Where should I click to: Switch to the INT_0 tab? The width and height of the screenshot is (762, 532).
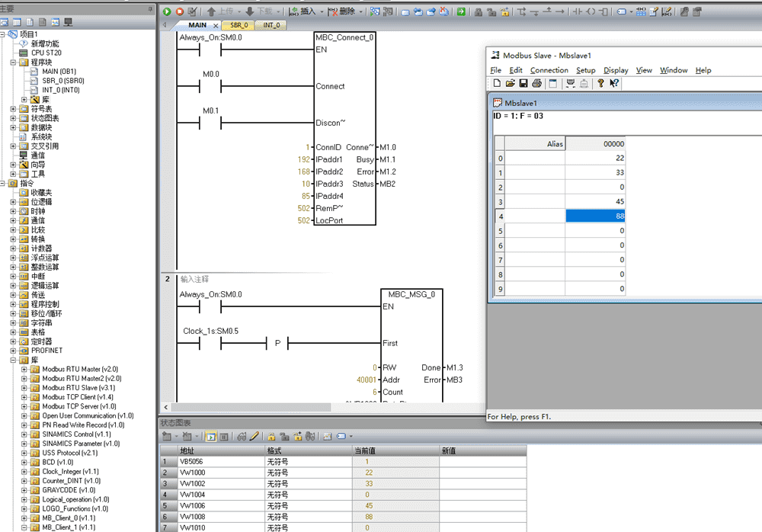point(271,25)
